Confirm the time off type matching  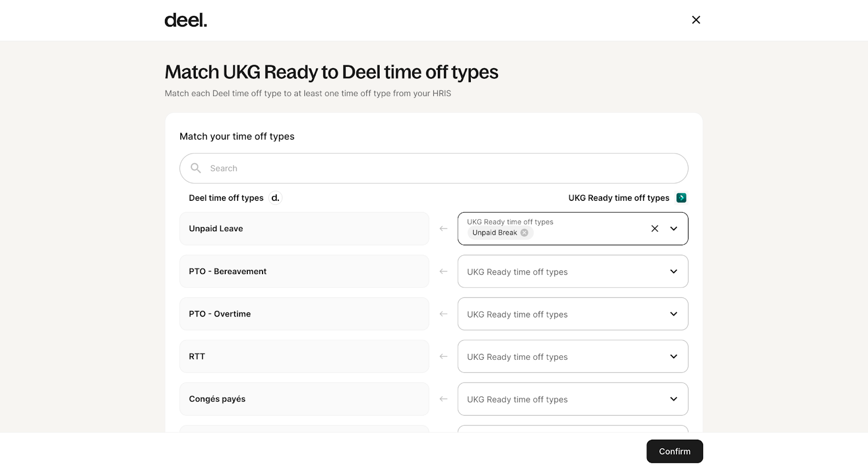click(674, 452)
